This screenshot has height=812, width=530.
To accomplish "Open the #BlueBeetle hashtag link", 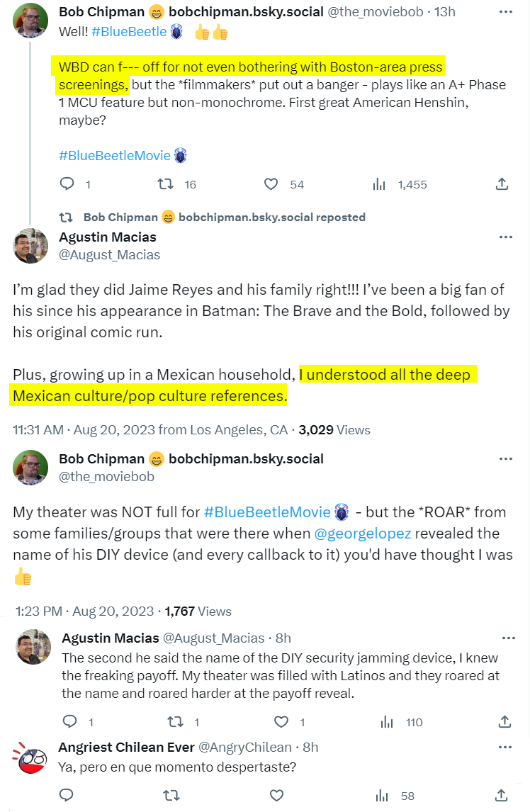I will coord(129,32).
